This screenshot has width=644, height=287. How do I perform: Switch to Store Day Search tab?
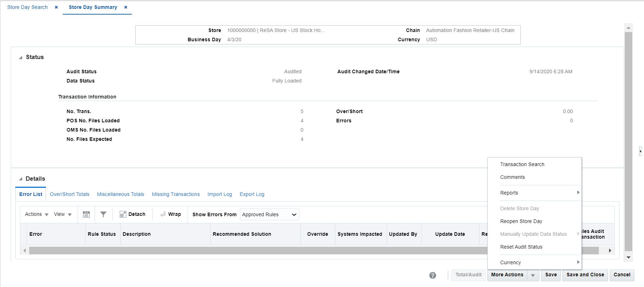27,7
